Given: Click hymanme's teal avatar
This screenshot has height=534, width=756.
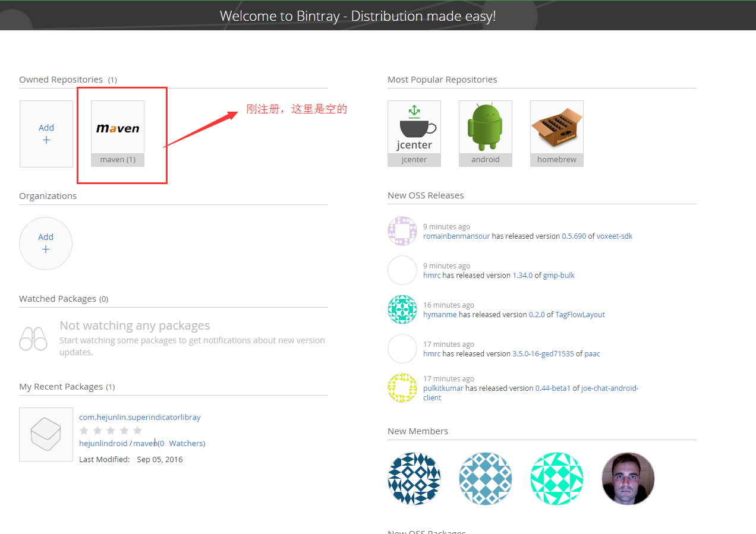Looking at the screenshot, I should tap(402, 309).
